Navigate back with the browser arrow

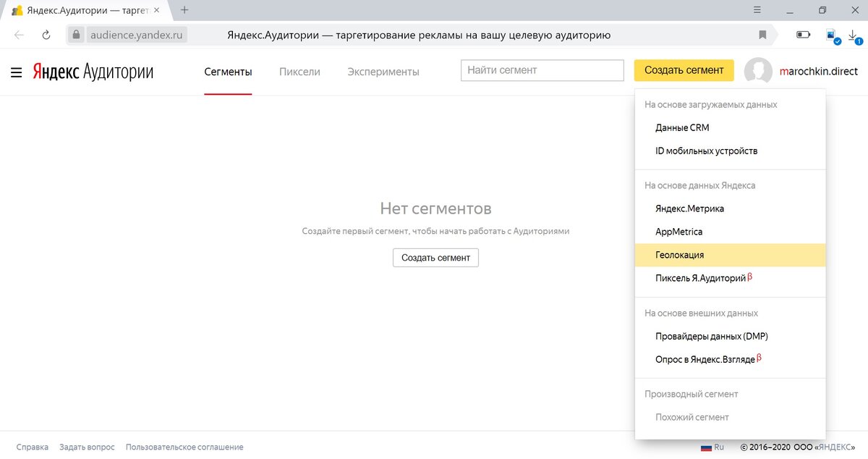point(20,34)
